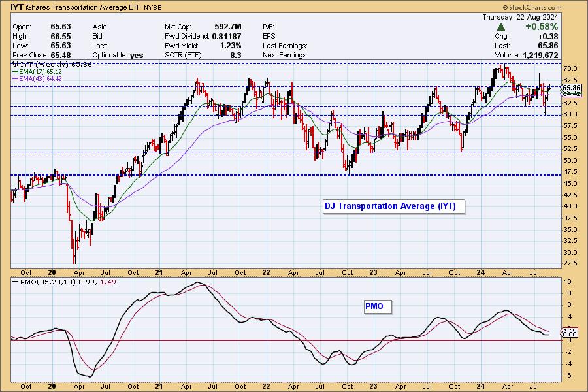
Task: Click the 65.86 current price tag on axis
Action: 572,88
